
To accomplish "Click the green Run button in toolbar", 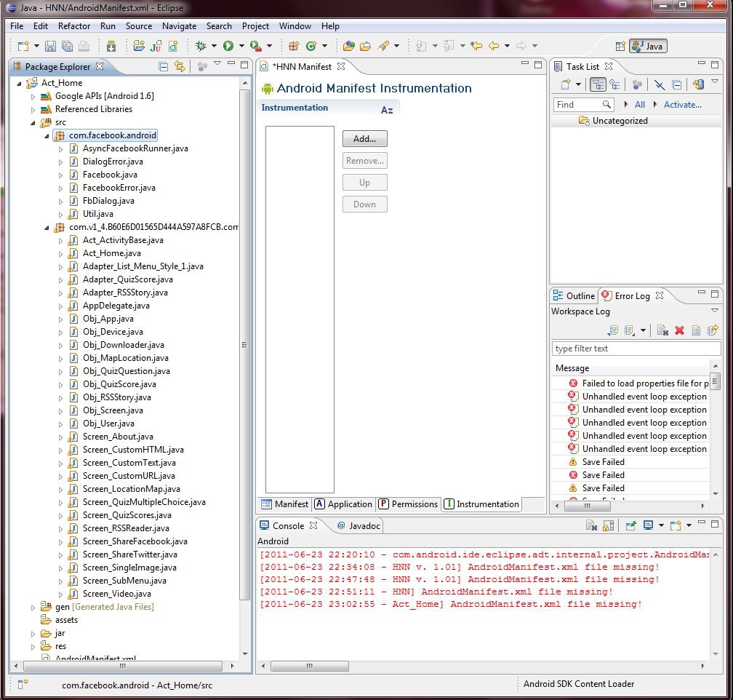I will click(x=228, y=46).
